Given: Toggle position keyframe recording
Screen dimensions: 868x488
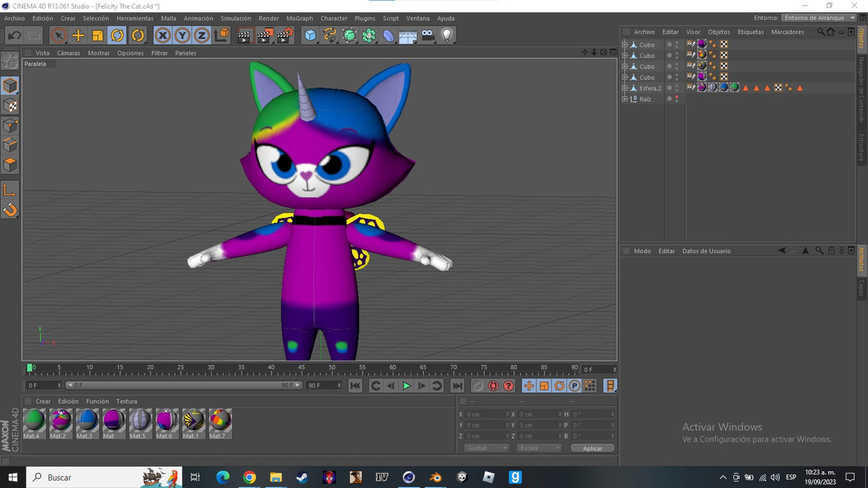Looking at the screenshot, I should [529, 386].
